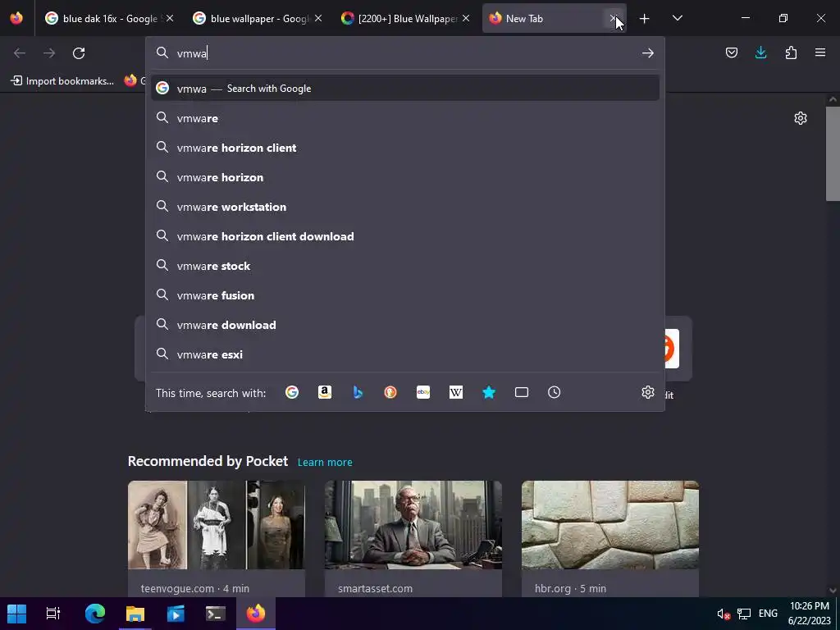
Task: Expand the list all tabs chevron
Action: pos(677,18)
